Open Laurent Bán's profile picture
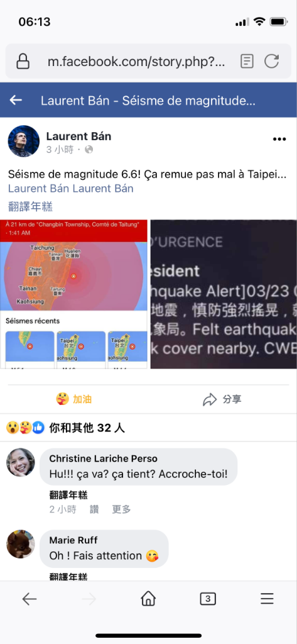 [x=24, y=141]
